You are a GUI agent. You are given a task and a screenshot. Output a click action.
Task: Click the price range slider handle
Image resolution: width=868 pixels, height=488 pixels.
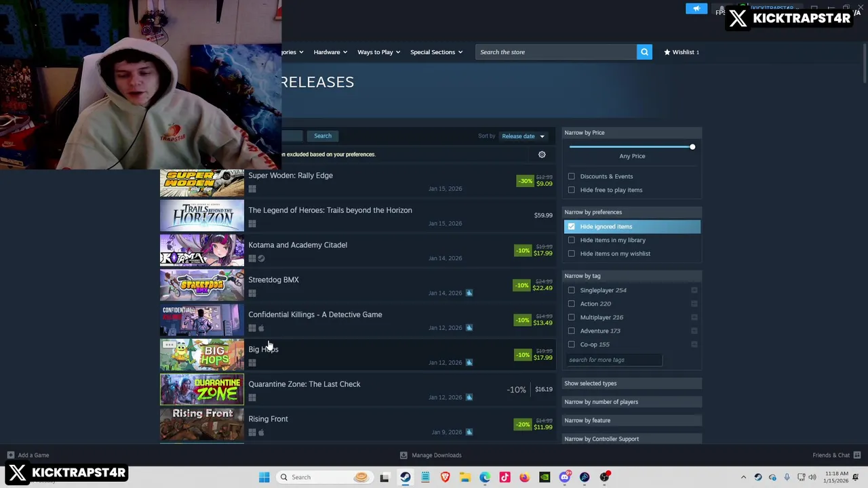point(692,147)
